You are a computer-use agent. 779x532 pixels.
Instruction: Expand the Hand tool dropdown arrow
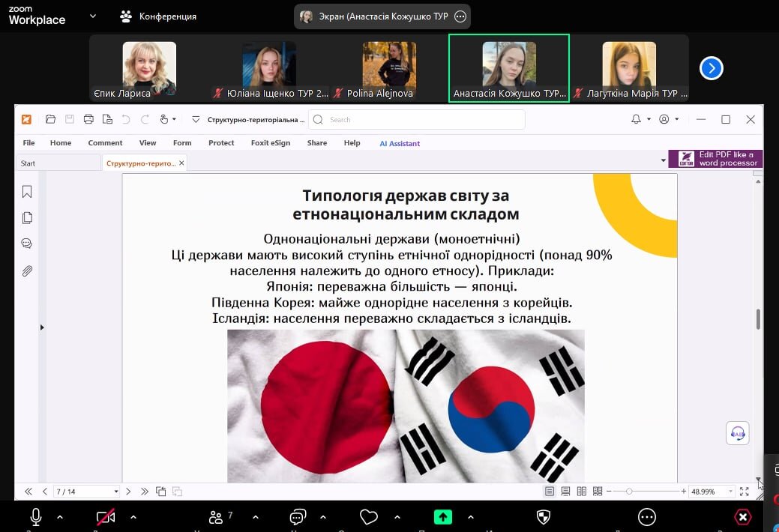click(174, 119)
